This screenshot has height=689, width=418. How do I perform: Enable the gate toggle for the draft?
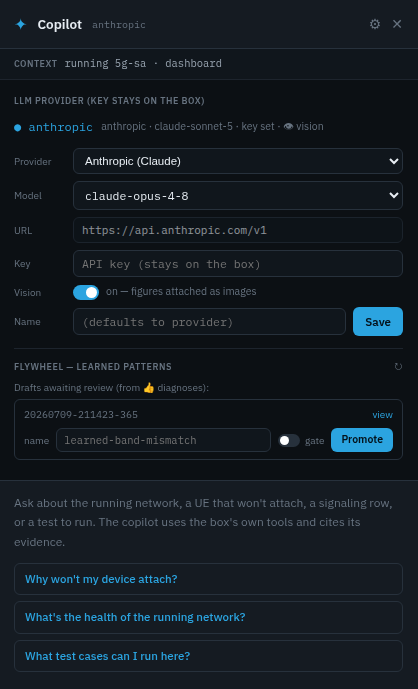(289, 440)
